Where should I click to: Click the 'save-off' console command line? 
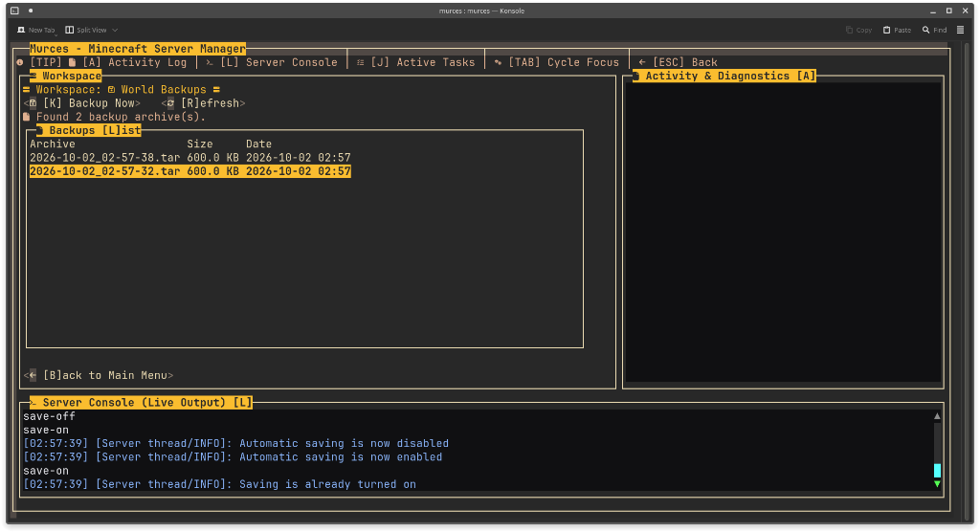[x=50, y=416]
